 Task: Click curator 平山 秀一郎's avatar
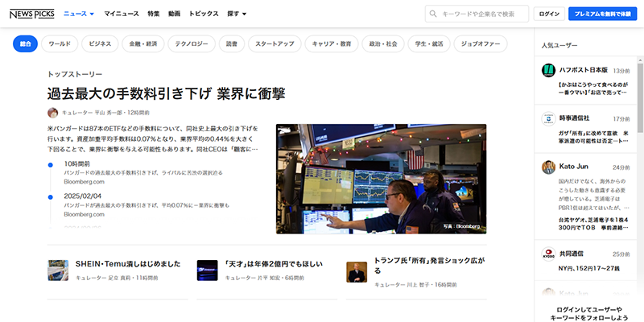point(53,113)
